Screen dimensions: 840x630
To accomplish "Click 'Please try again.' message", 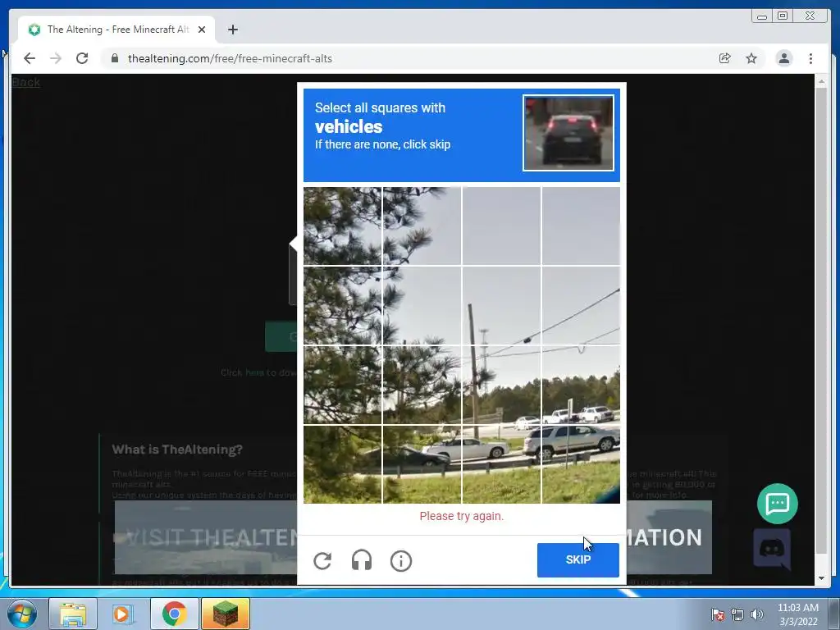I will 461,516.
